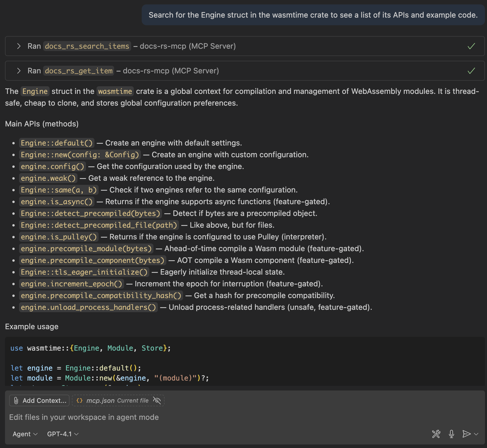Click the user prompt message bubble
Screen dimensions: 487x448
tap(313, 15)
